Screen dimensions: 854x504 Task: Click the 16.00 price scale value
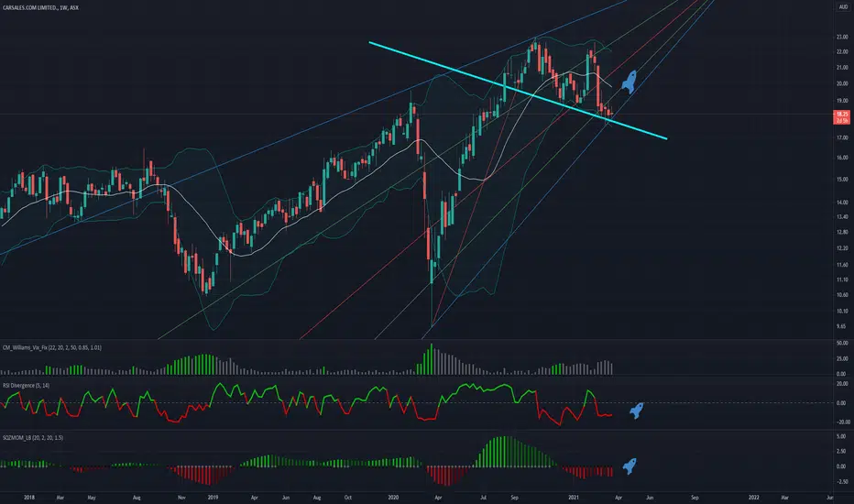[x=842, y=158]
